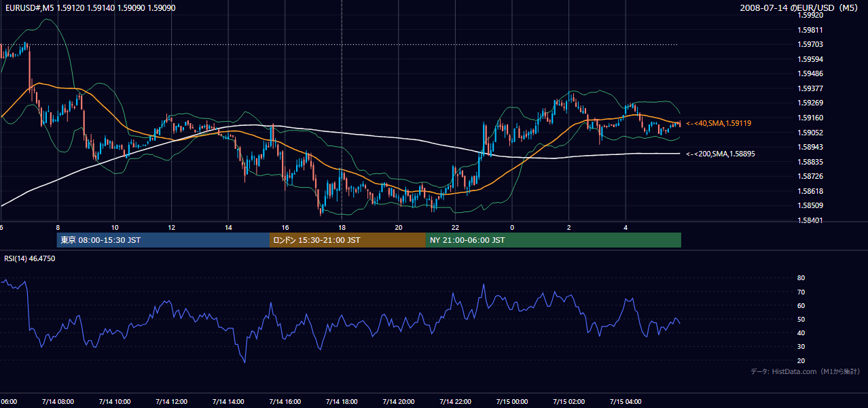
Task: Click RSI axis level 80
Action: pyautogui.click(x=801, y=278)
